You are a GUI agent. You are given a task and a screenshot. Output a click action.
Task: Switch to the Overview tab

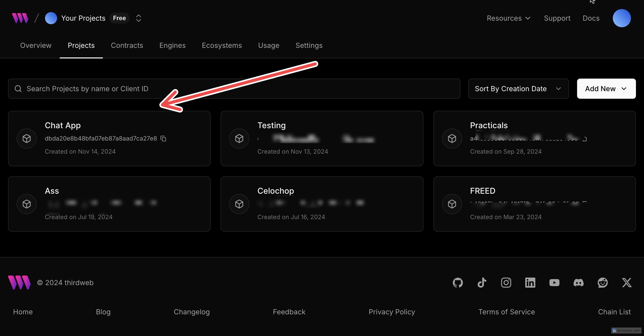[36, 45]
